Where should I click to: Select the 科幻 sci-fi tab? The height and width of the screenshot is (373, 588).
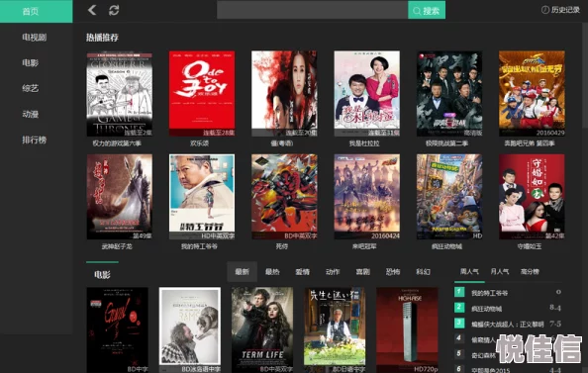(423, 272)
